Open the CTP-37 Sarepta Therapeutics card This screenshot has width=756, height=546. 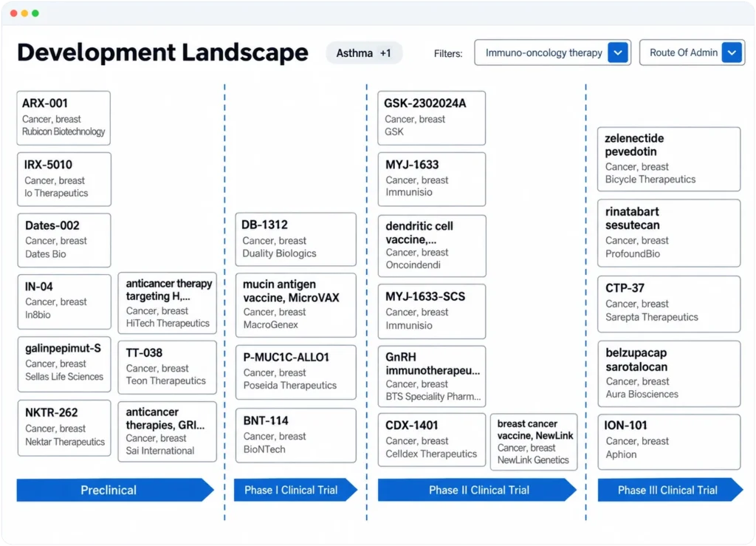click(x=669, y=304)
